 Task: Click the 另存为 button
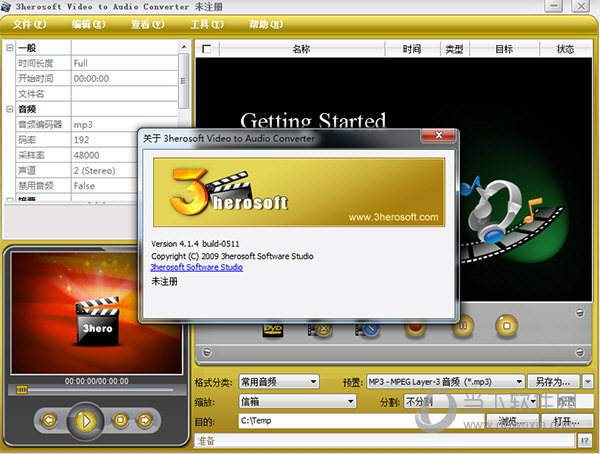[x=553, y=382]
